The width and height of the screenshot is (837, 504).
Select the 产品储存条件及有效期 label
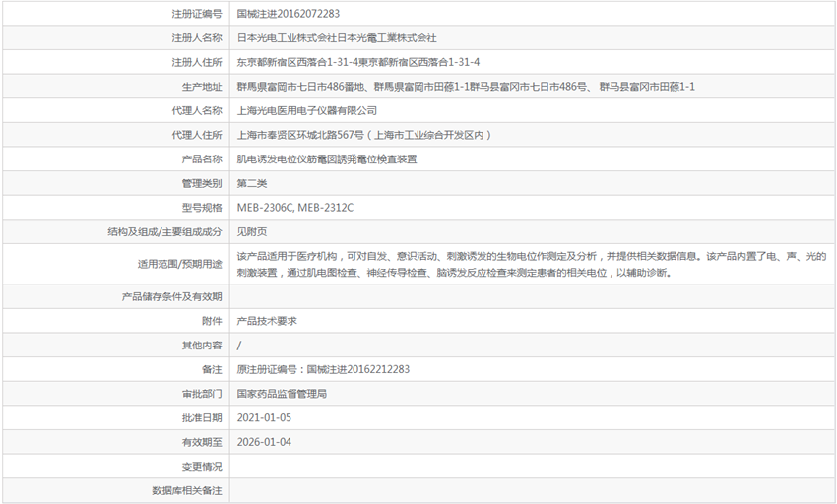pyautogui.click(x=172, y=296)
